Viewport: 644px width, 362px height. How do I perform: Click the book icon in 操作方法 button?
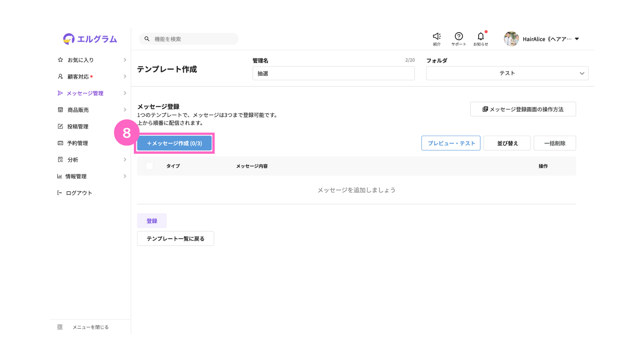485,109
